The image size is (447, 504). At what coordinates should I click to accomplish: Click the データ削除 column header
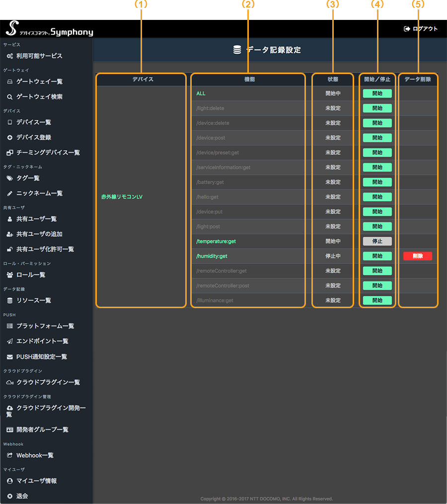(x=418, y=80)
